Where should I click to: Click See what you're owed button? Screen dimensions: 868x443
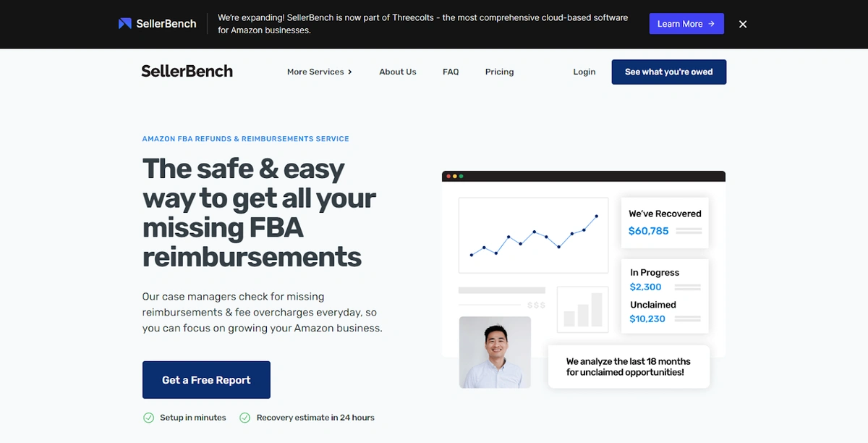pyautogui.click(x=669, y=72)
